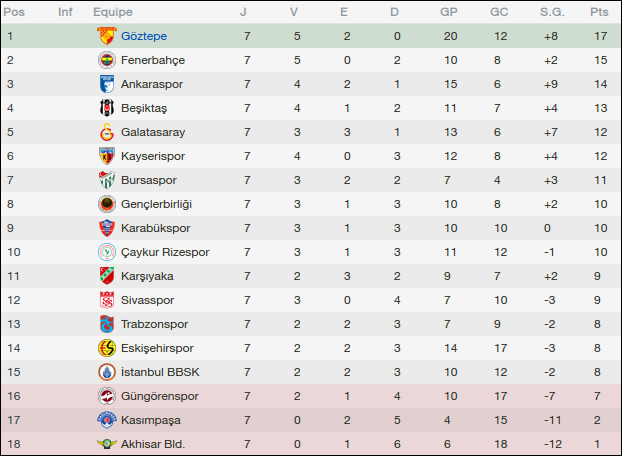
Task: Click the GP column header
Action: (449, 12)
